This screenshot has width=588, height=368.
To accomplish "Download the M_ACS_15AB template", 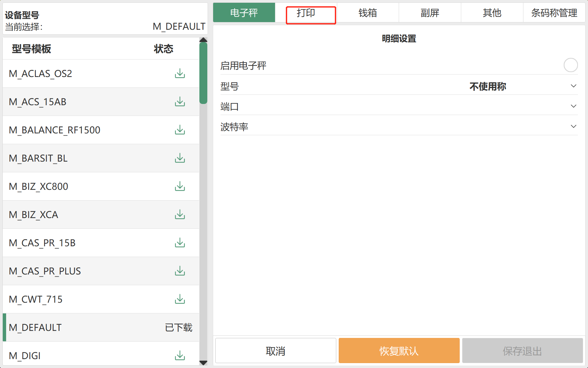I will [x=180, y=102].
